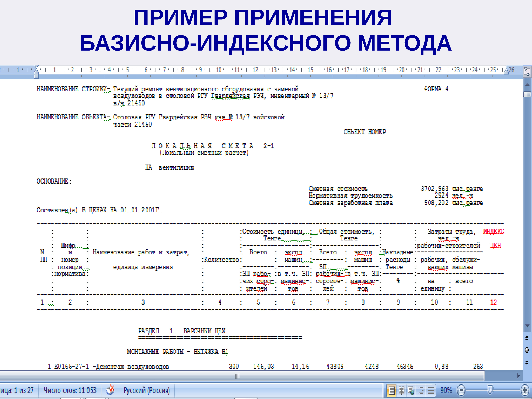Image resolution: width=532 pixels, height=399 pixels.
Task: Click the text 'ФОРМА 4'
Action: (436, 89)
